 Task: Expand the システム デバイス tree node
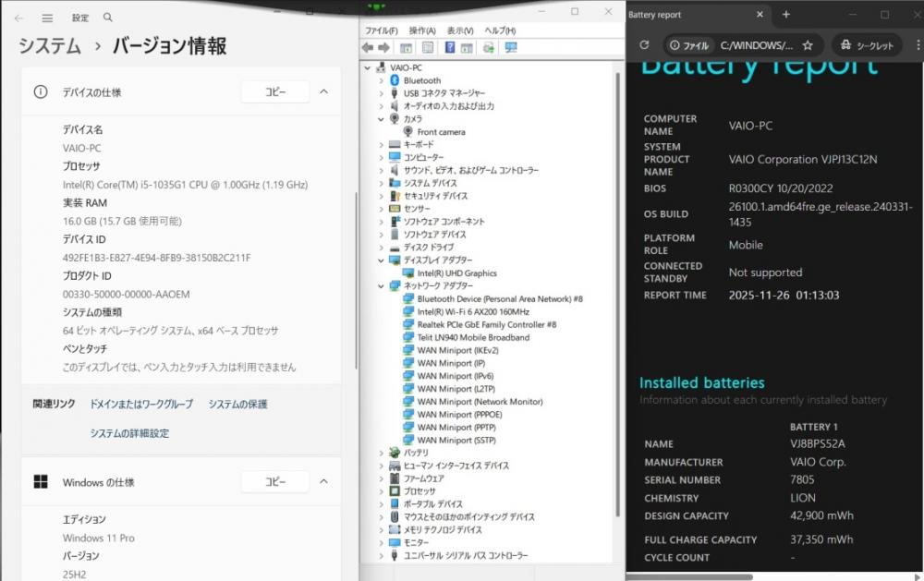coord(382,183)
